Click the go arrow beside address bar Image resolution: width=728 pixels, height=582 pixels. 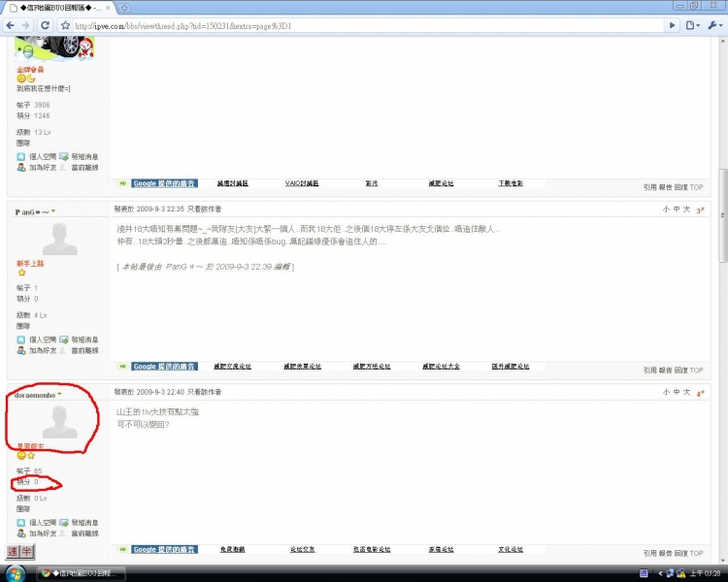pyautogui.click(x=672, y=25)
